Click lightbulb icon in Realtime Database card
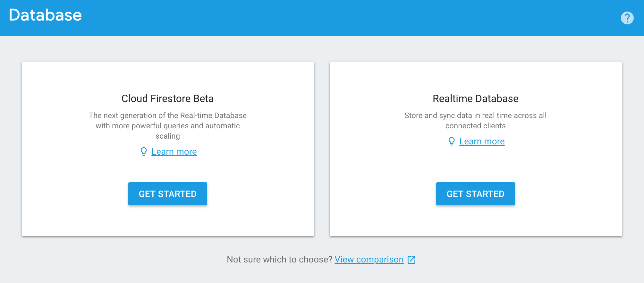Viewport: 644px width, 283px height. point(452,141)
